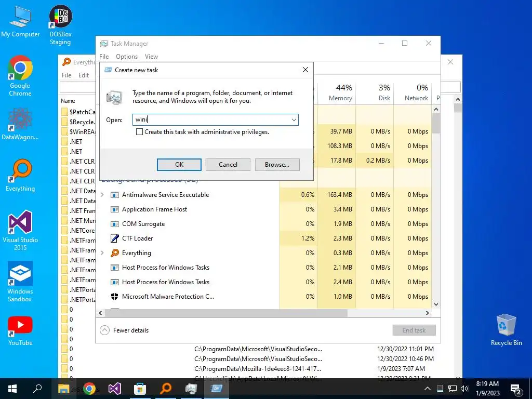Open volume control tray icon
532x399 pixels.
pos(464,389)
